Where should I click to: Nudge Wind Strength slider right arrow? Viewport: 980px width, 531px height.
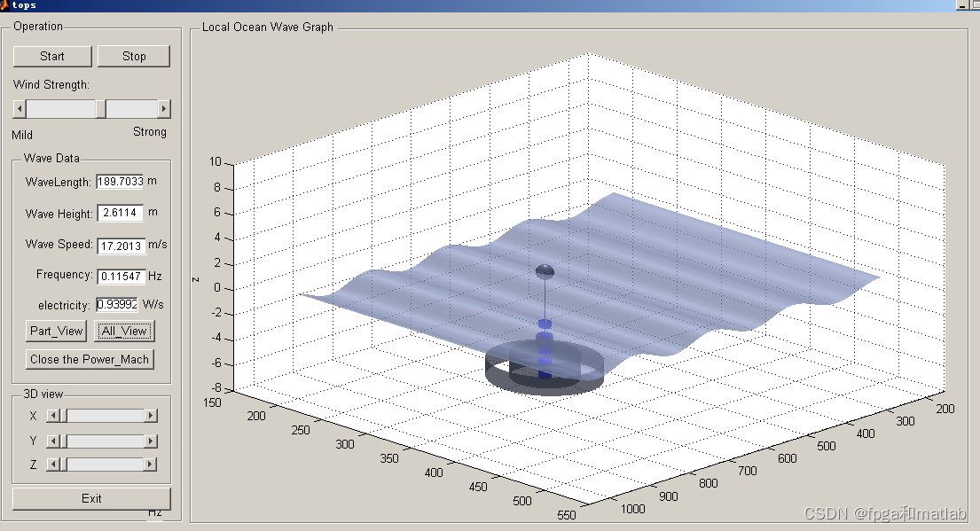point(164,109)
